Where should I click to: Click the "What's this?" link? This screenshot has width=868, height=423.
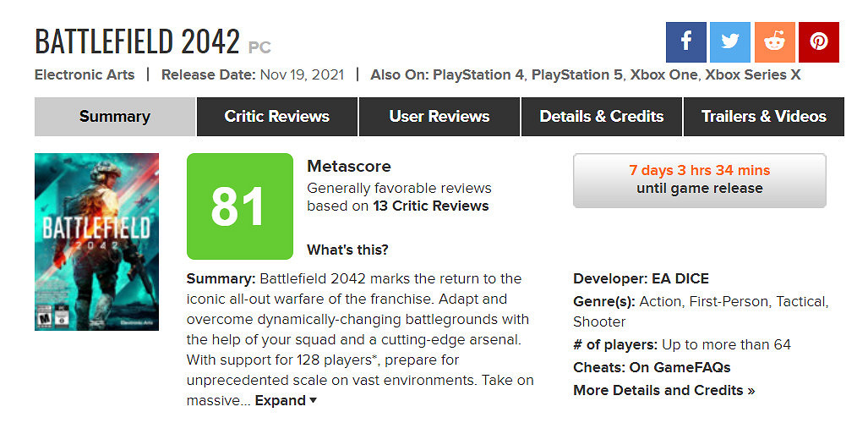coord(347,250)
